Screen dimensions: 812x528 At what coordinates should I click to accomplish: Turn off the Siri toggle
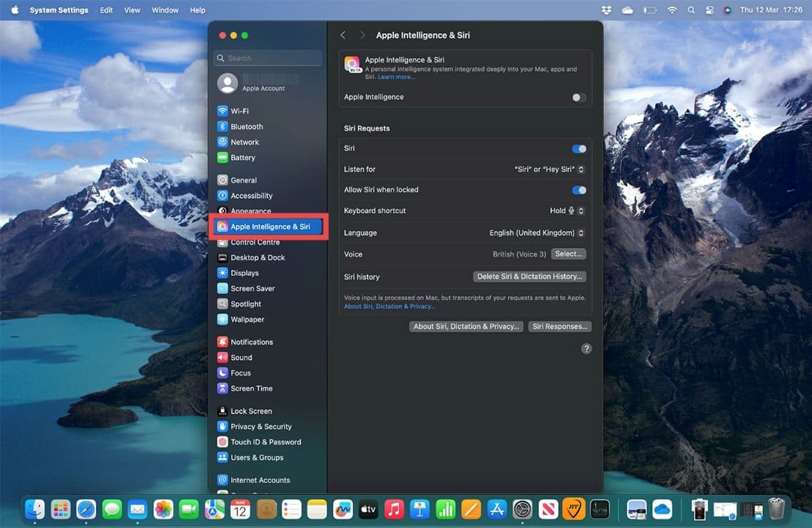579,149
